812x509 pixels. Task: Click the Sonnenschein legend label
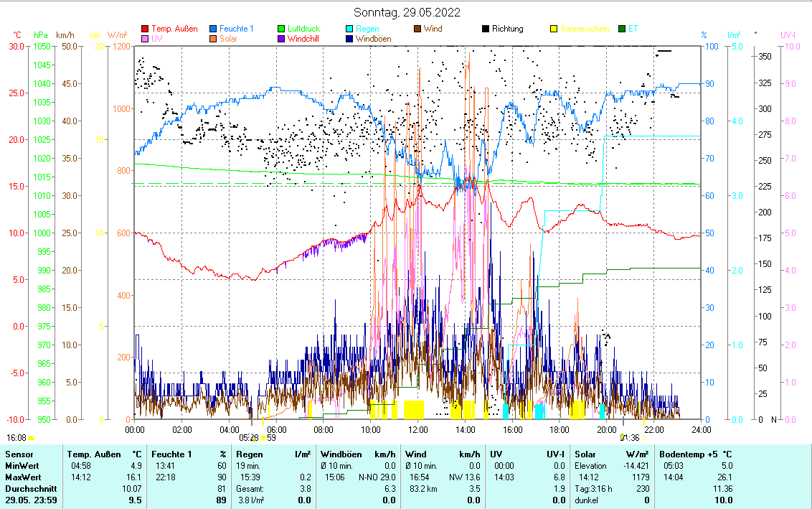pyautogui.click(x=585, y=29)
